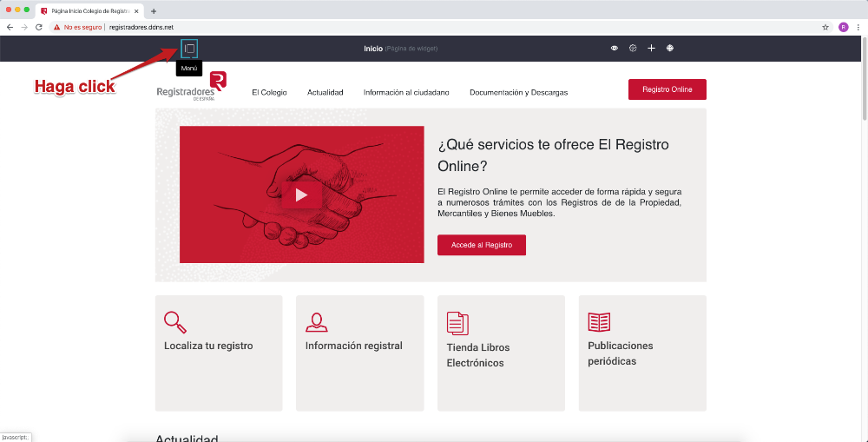
Task: Click the open book icon for Publicaciones periódicas
Action: tap(599, 322)
